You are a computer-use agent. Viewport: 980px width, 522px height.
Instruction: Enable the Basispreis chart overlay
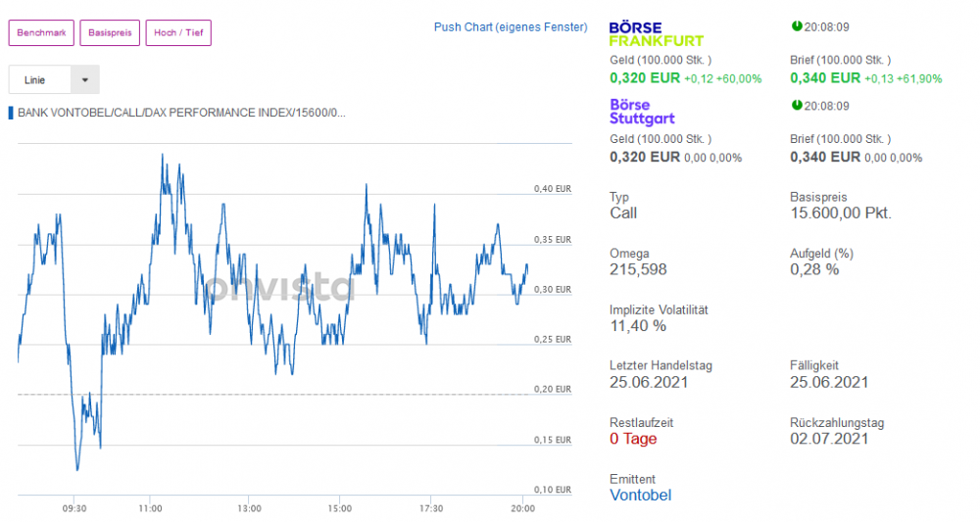(x=110, y=32)
